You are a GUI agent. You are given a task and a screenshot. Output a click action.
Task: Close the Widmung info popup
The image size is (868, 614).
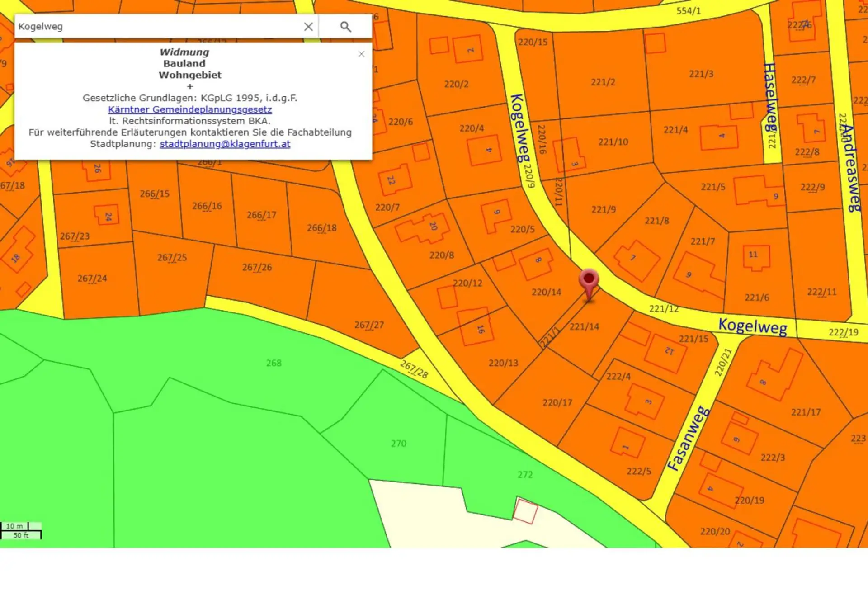click(361, 54)
